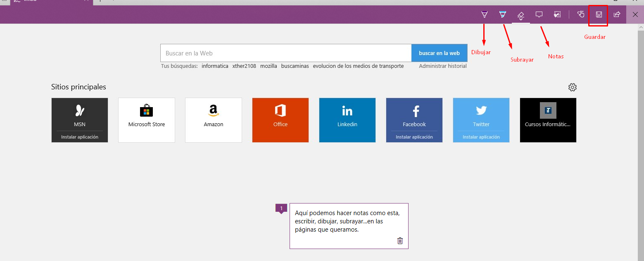The width and height of the screenshot is (644, 261).
Task: Select the pen drawing tool
Action: click(485, 14)
